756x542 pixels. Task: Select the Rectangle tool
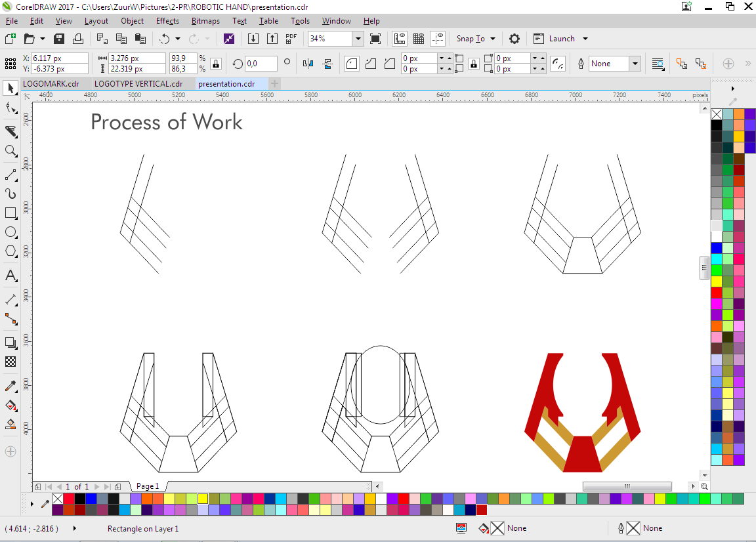pyautogui.click(x=10, y=213)
